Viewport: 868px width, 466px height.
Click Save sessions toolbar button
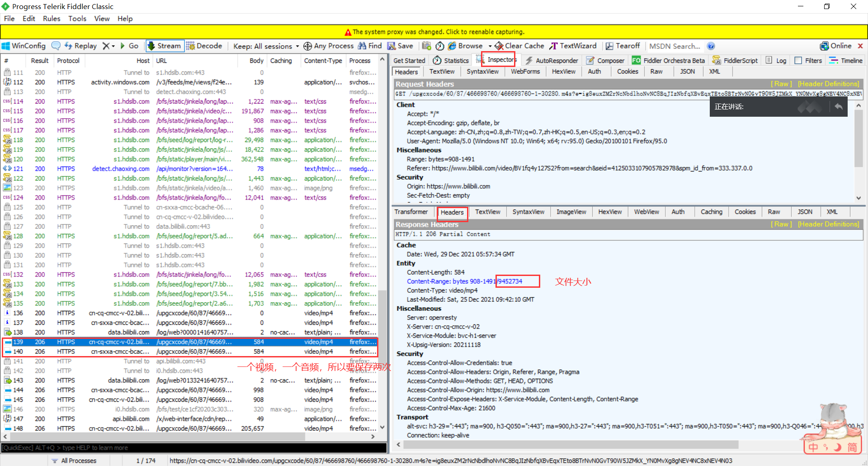[x=400, y=46]
